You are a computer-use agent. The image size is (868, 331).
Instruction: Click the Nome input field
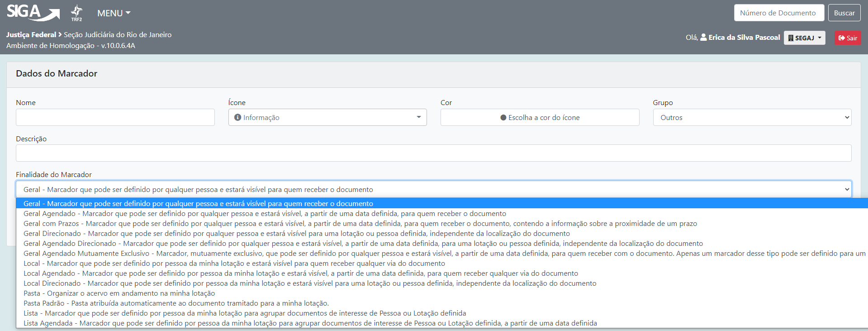115,117
